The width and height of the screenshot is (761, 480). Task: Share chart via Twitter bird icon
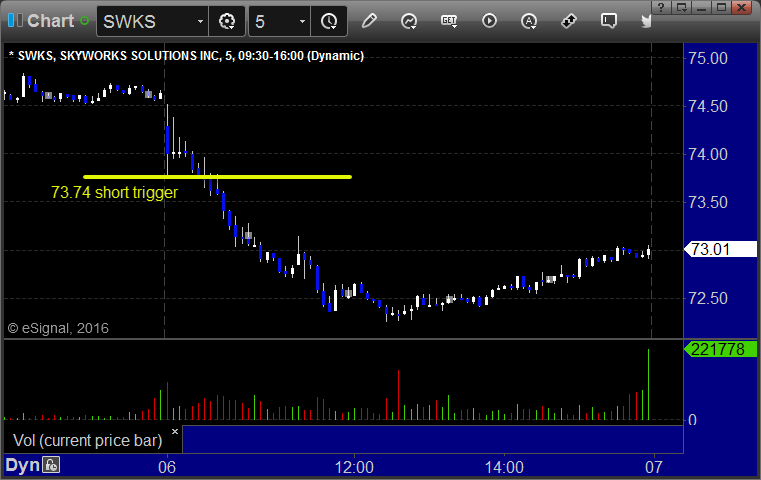[646, 21]
